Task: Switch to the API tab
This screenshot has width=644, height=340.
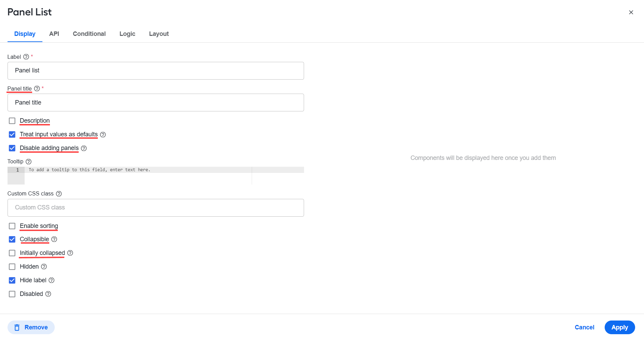Action: 54,34
